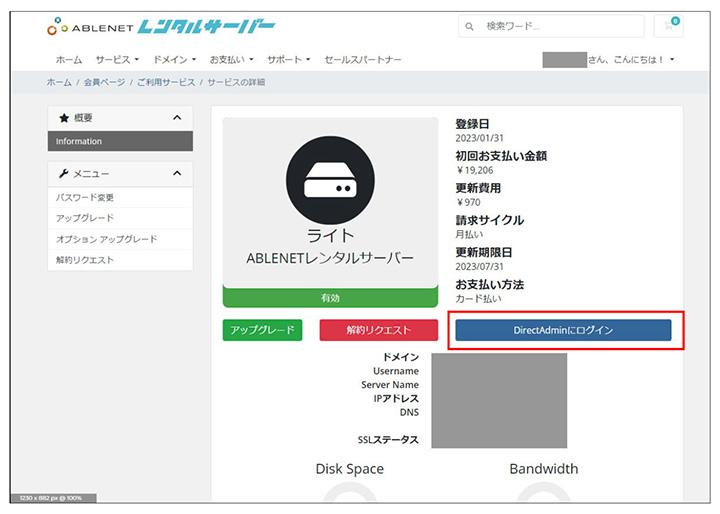
Task: Open the お支払い dropdown menu
Action: point(231,59)
